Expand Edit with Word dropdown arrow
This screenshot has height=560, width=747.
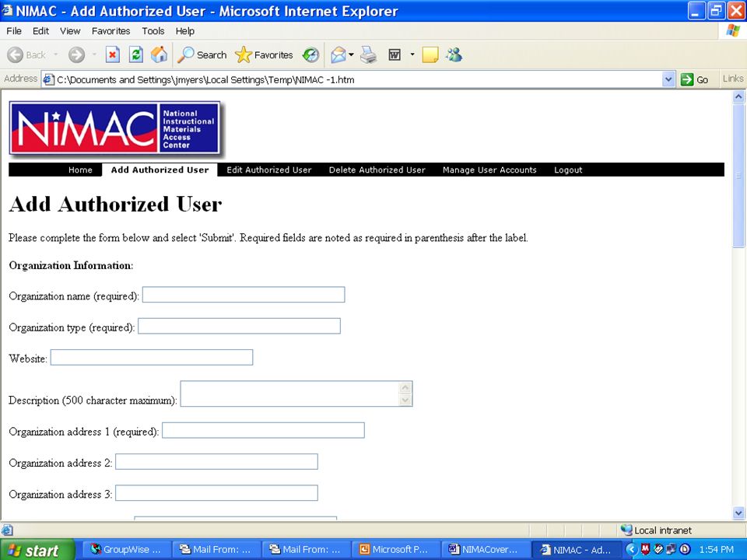(x=412, y=54)
